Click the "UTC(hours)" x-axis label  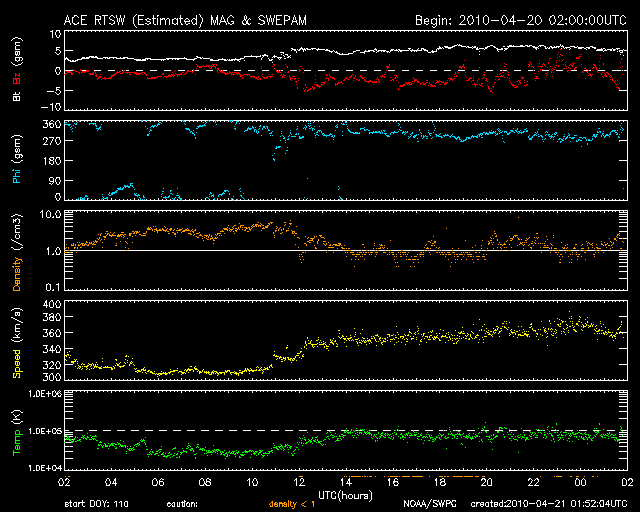[345, 496]
